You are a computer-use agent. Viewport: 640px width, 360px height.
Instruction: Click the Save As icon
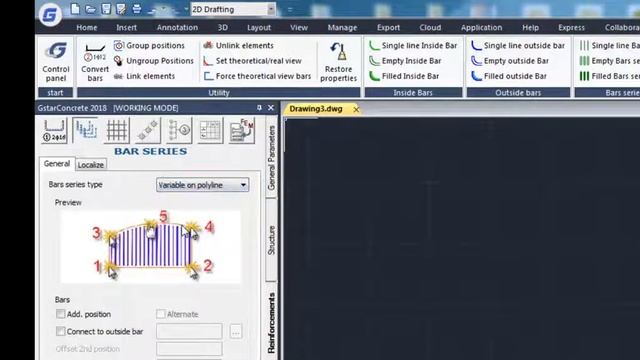(x=121, y=9)
